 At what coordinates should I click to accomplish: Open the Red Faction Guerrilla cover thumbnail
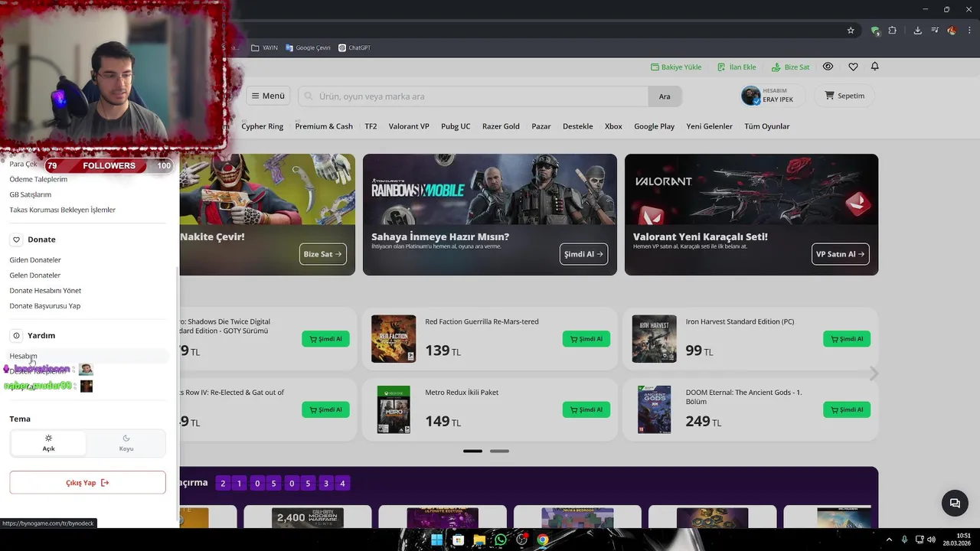pos(394,338)
